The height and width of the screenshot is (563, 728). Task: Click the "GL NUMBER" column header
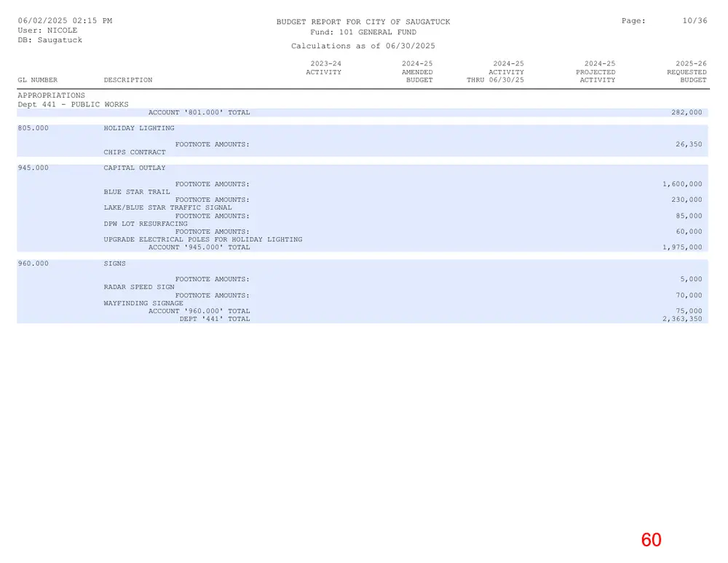pos(38,80)
